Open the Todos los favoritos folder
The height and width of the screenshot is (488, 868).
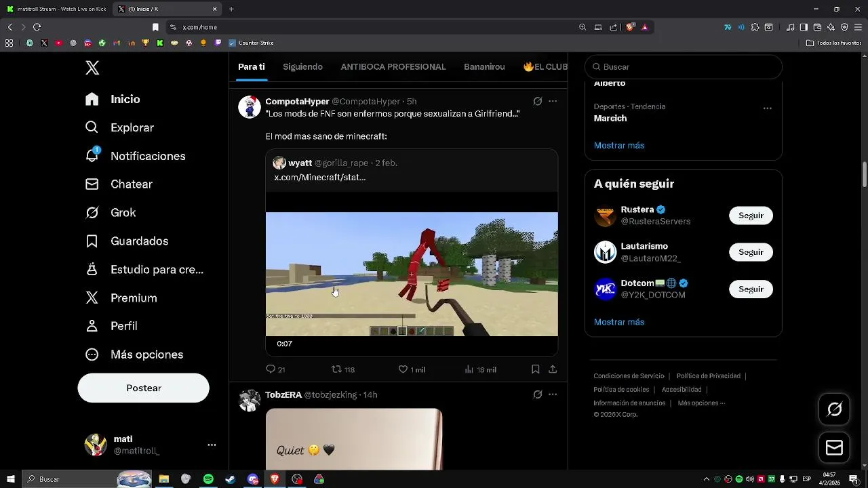point(834,43)
